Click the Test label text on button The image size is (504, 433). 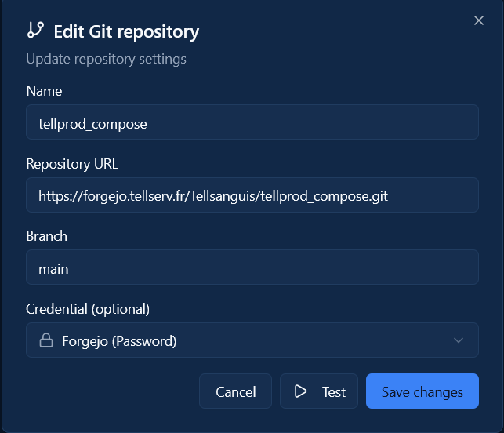(334, 391)
